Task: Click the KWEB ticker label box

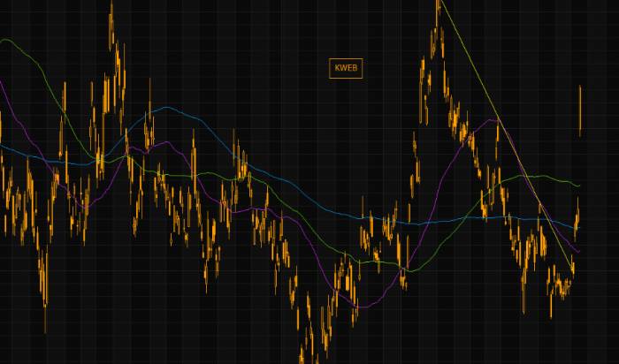Action: (x=346, y=68)
